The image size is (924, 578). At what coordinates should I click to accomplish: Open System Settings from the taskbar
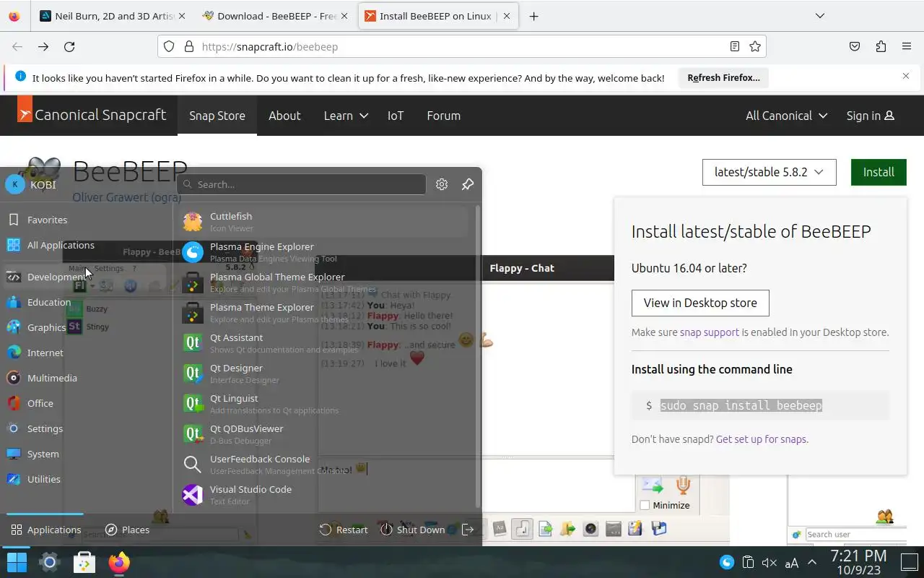click(50, 562)
